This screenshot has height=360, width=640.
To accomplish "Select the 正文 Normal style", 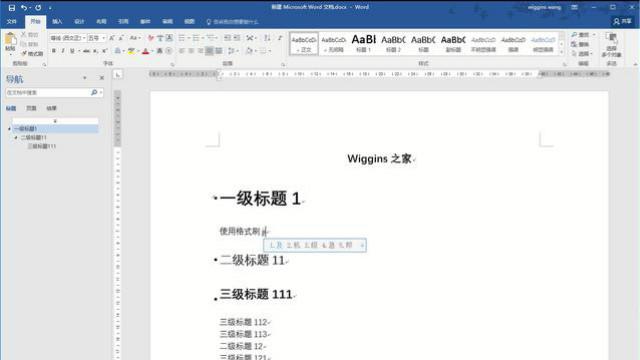I will pyautogui.click(x=304, y=43).
